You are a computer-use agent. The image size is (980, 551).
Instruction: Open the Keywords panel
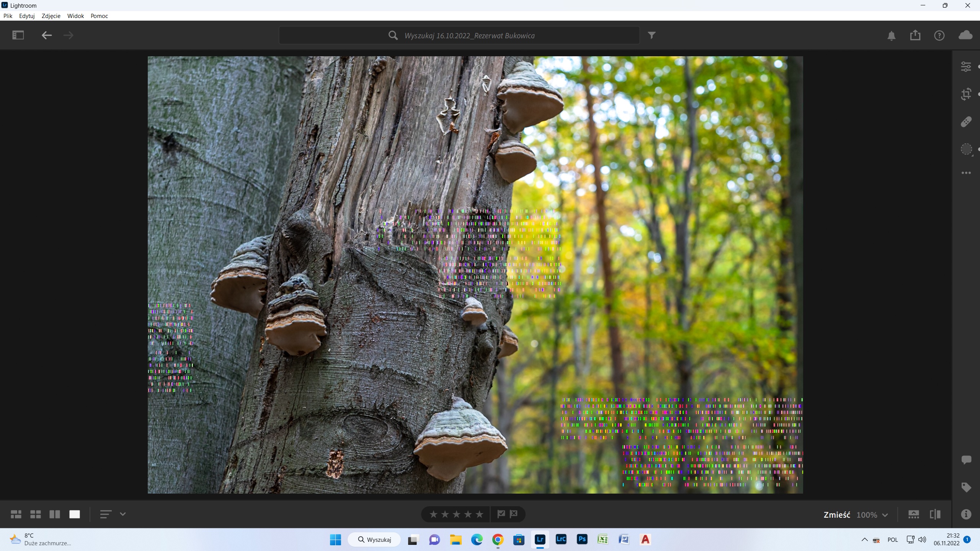(x=966, y=487)
